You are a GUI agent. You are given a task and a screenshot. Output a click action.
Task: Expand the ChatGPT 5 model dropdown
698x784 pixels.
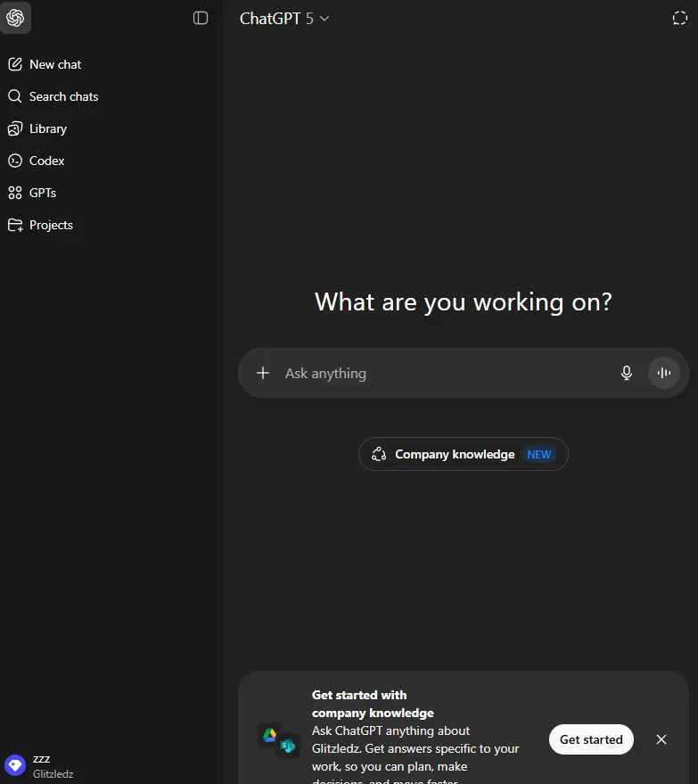[x=284, y=19]
